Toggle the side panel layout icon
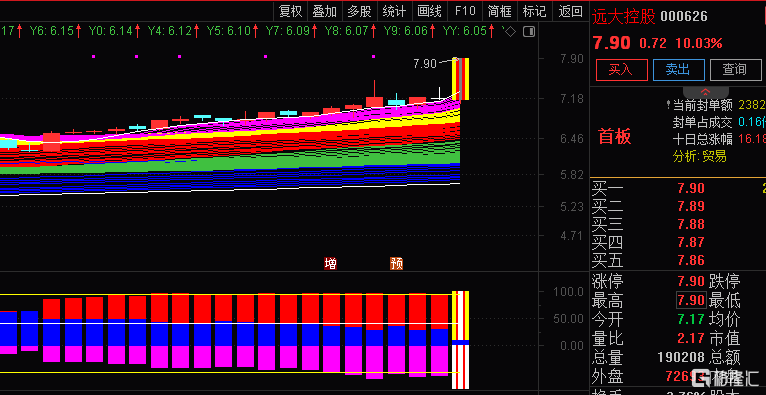Viewport: 766px width, 395px height. [x=529, y=32]
